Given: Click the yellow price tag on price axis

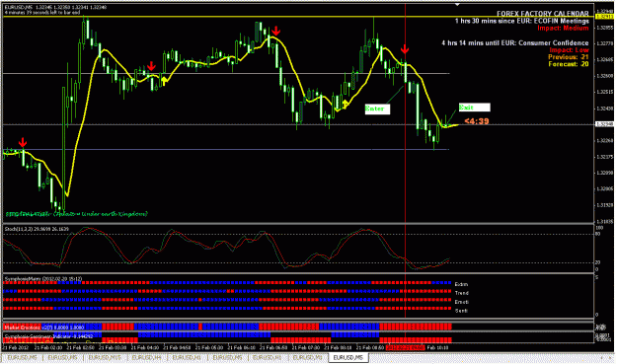Looking at the screenshot, I should tap(605, 17).
